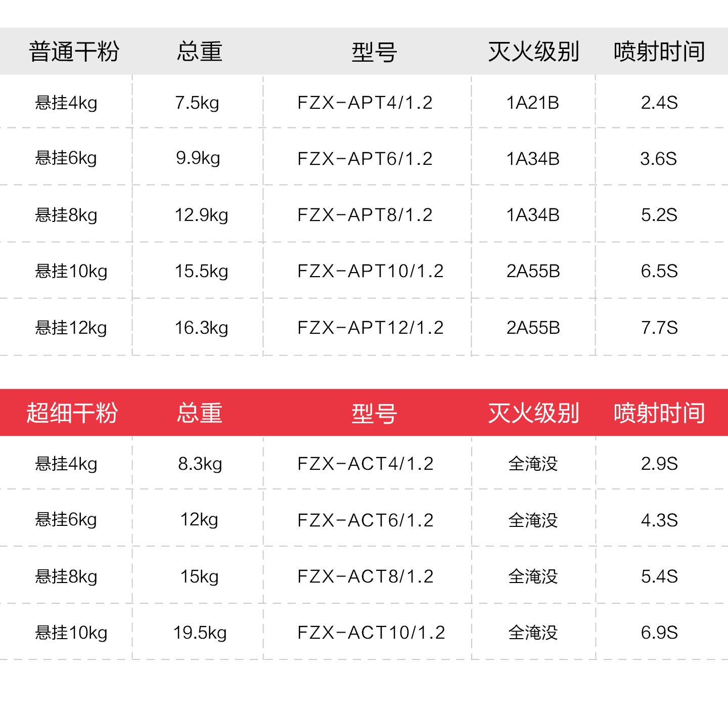Click the 16.3kg total weight value
Image resolution: width=728 pixels, height=714 pixels.
[201, 328]
